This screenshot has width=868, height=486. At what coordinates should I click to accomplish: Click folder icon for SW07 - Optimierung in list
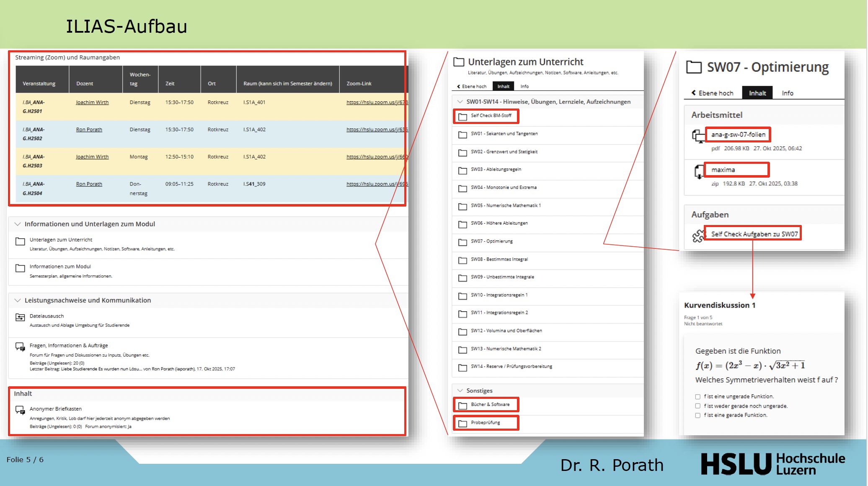462,242
